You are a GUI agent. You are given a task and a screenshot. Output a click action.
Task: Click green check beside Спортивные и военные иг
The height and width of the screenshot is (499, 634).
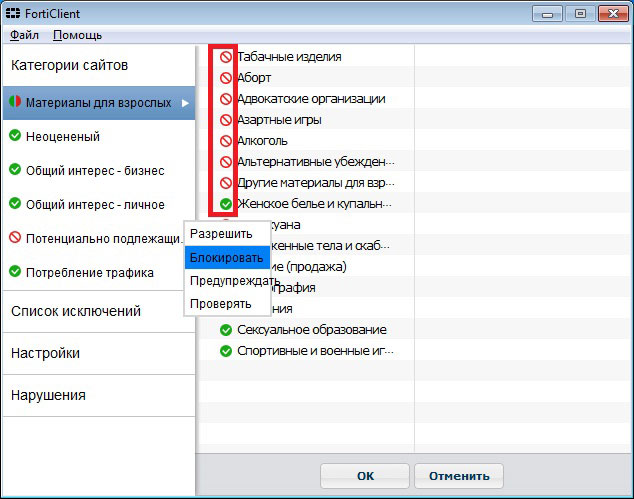tap(226, 351)
